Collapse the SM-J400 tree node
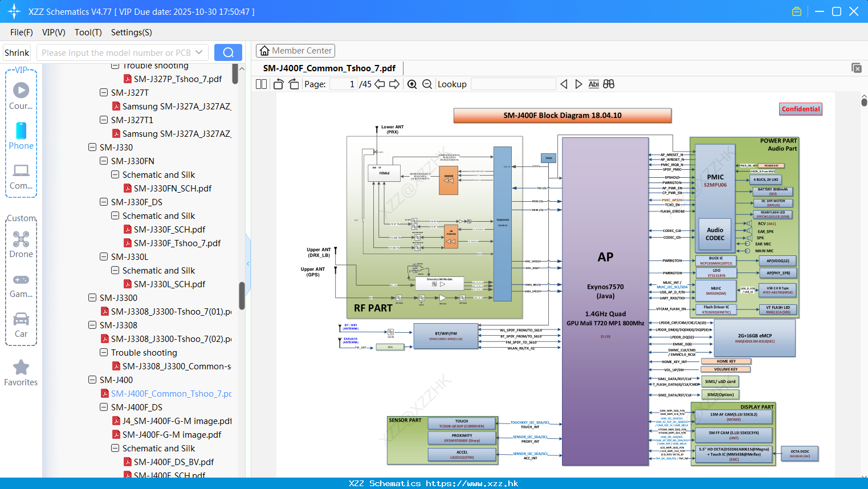Viewport: 868px width, 489px height. click(92, 380)
